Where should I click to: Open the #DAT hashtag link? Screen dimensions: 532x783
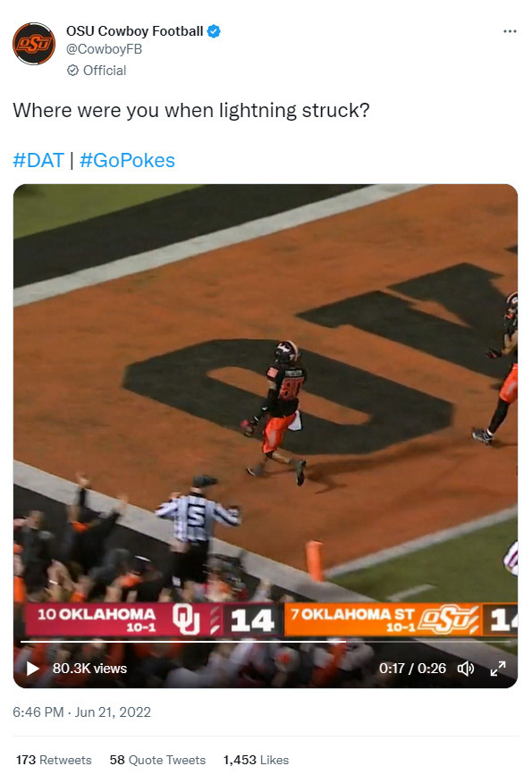click(38, 160)
